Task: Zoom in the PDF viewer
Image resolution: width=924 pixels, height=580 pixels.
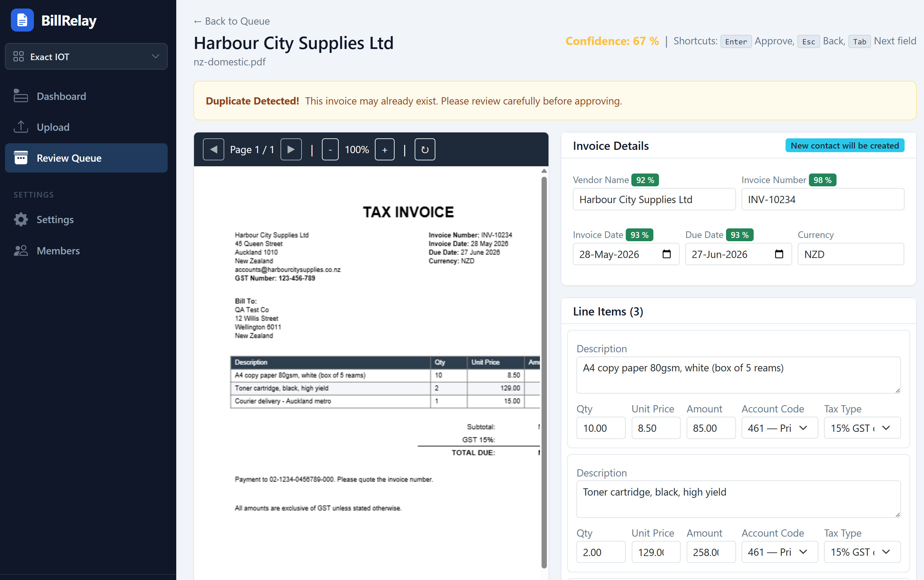Action: 384,149
